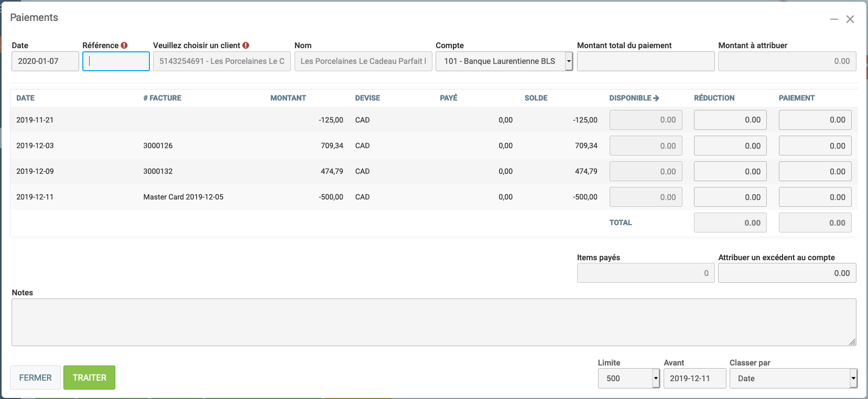Select the Date field at top

45,61
